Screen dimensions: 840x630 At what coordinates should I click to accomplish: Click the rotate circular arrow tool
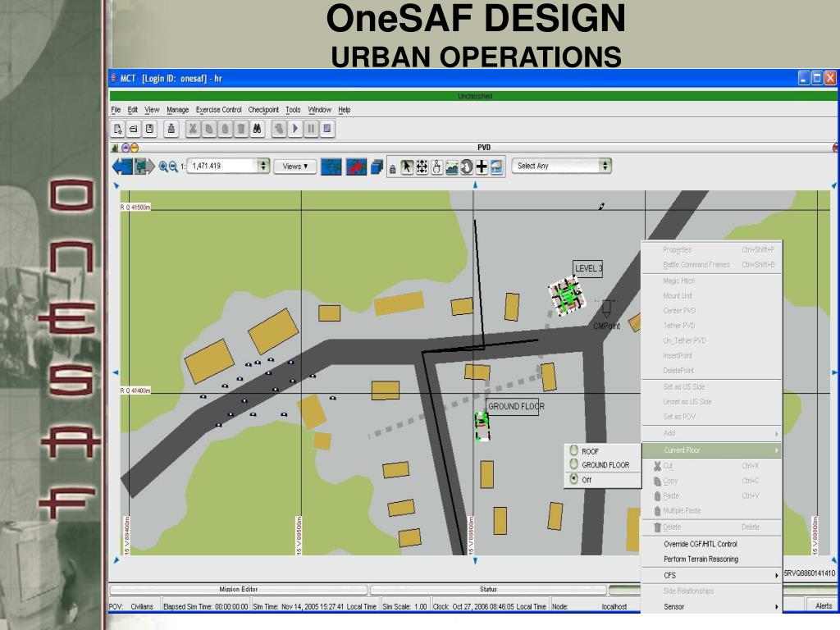467,167
